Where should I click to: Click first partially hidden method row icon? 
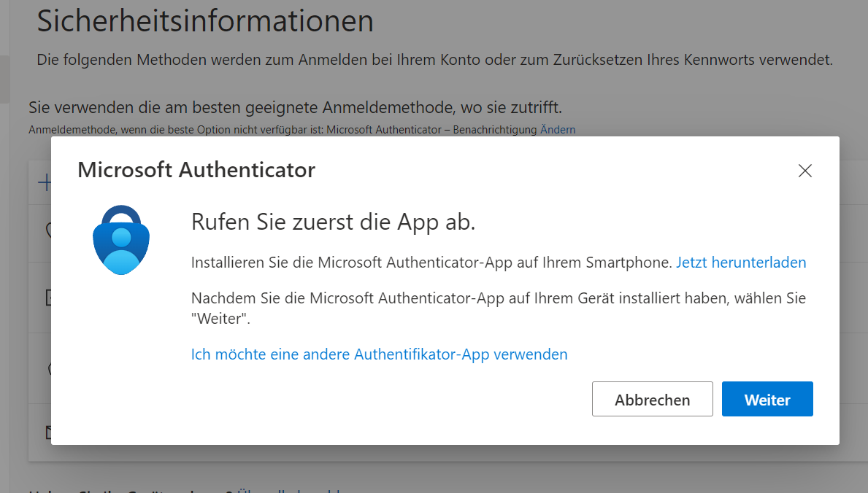coord(47,230)
